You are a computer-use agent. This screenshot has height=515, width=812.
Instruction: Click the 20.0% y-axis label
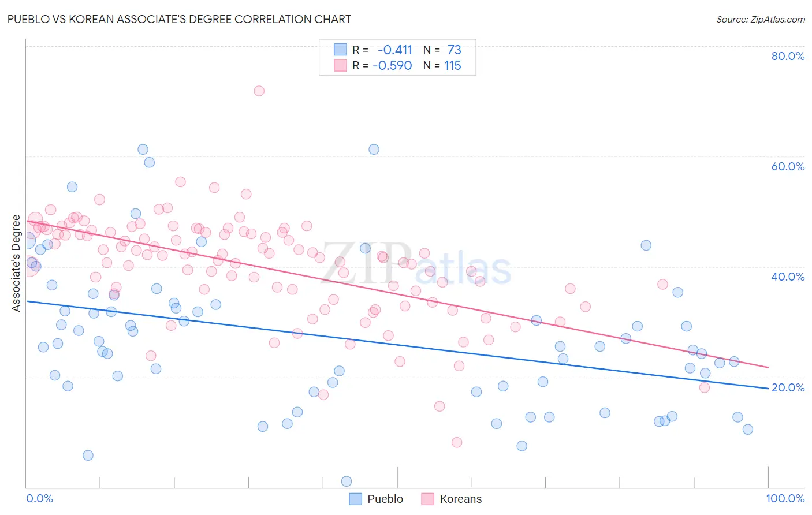coord(788,387)
